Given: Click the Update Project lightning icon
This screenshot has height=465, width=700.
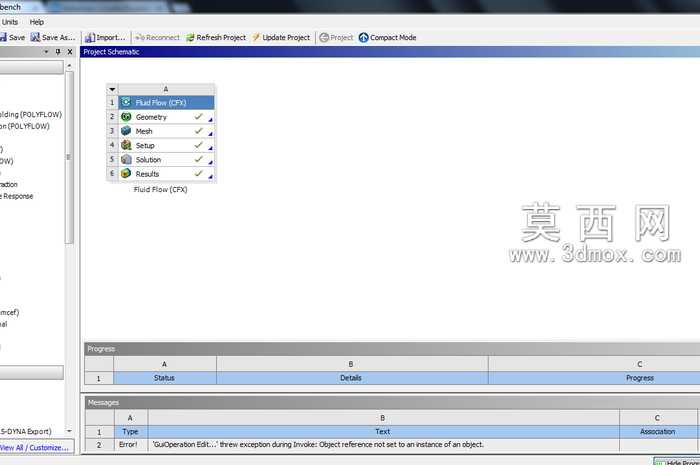Looking at the screenshot, I should [256, 37].
